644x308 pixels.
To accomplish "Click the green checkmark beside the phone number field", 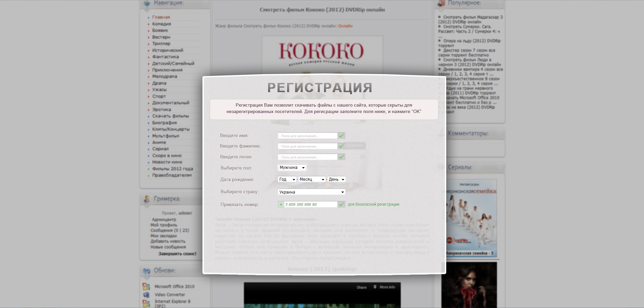I will point(341,204).
